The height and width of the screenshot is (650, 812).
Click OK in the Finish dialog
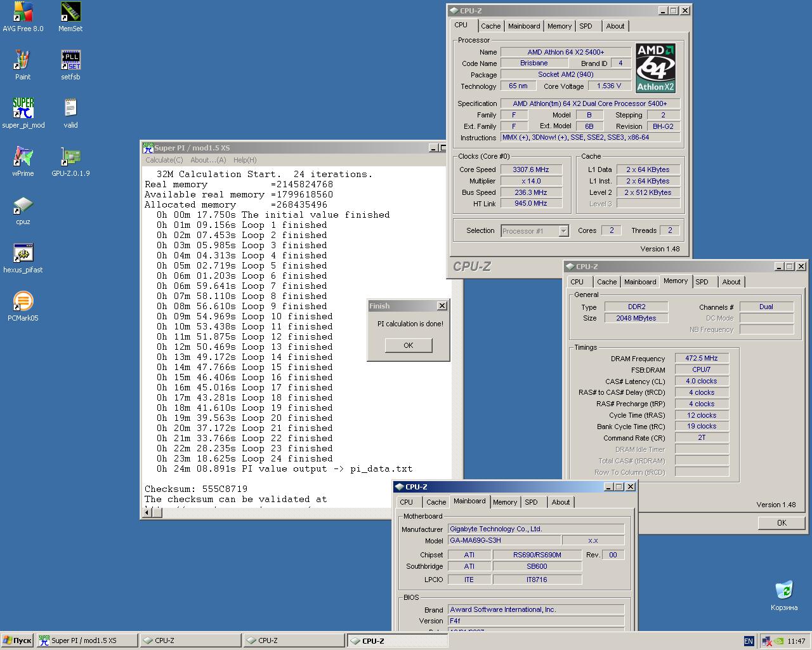tap(409, 345)
